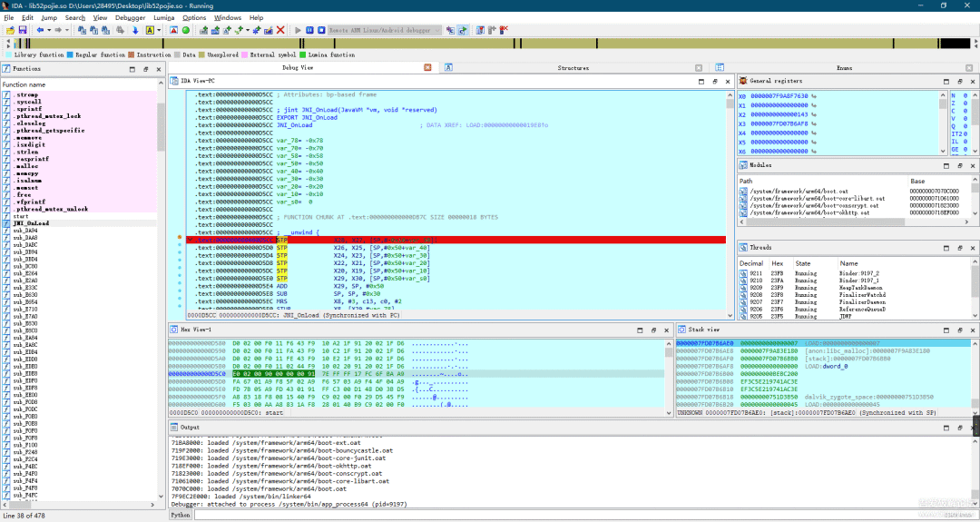Screen dimensions: 980x522
Task: Sort threads by the State column header
Action: coord(816,263)
